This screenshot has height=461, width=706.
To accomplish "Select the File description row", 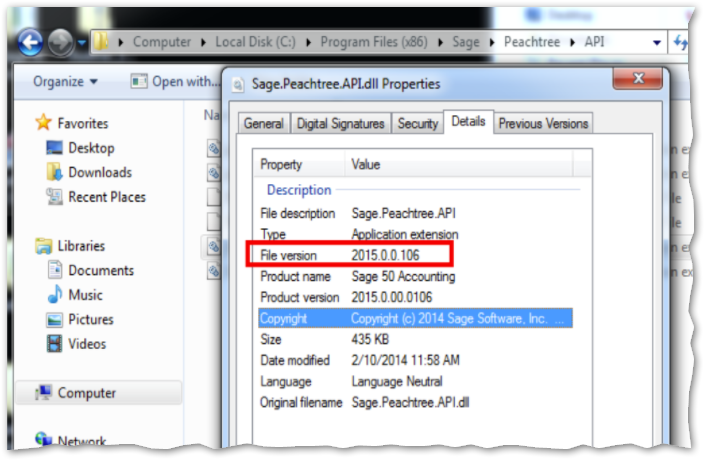I will coord(415,213).
